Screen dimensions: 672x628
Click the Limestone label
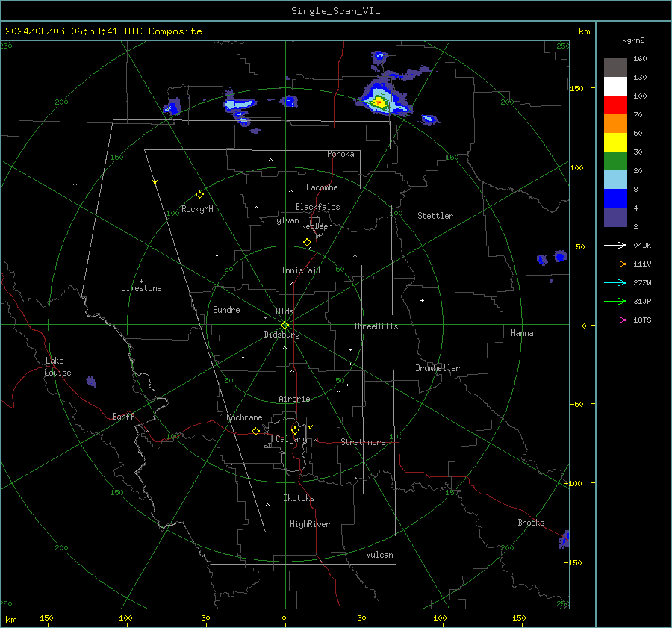pyautogui.click(x=141, y=288)
